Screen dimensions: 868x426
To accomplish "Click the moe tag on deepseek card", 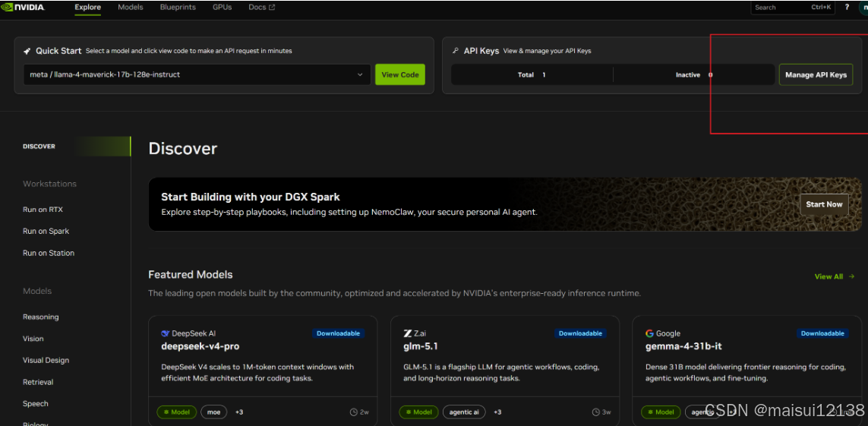I will [213, 412].
